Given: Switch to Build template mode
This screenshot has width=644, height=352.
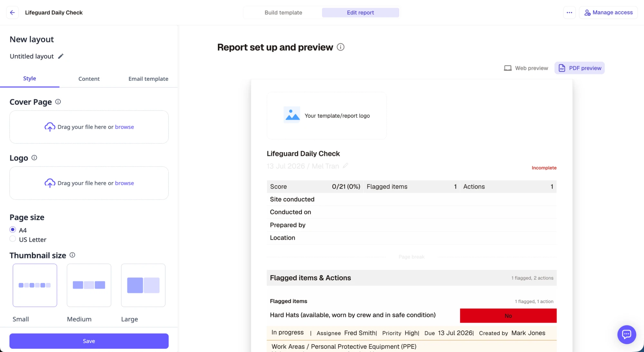Looking at the screenshot, I should pos(283,13).
